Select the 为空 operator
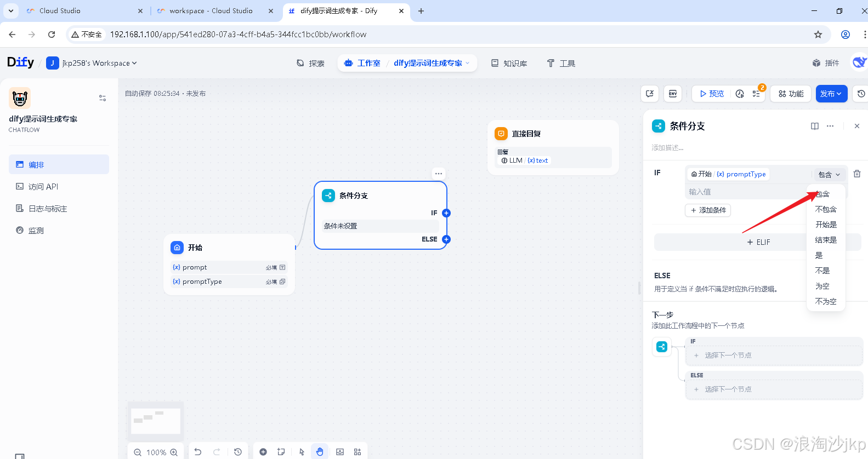 826,286
